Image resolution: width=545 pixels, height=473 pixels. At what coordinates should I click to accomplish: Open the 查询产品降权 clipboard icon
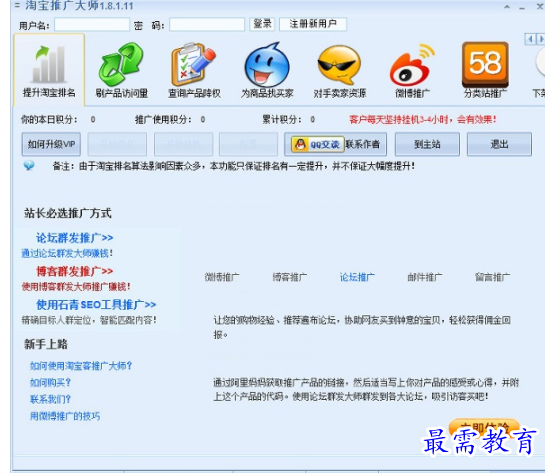194,64
